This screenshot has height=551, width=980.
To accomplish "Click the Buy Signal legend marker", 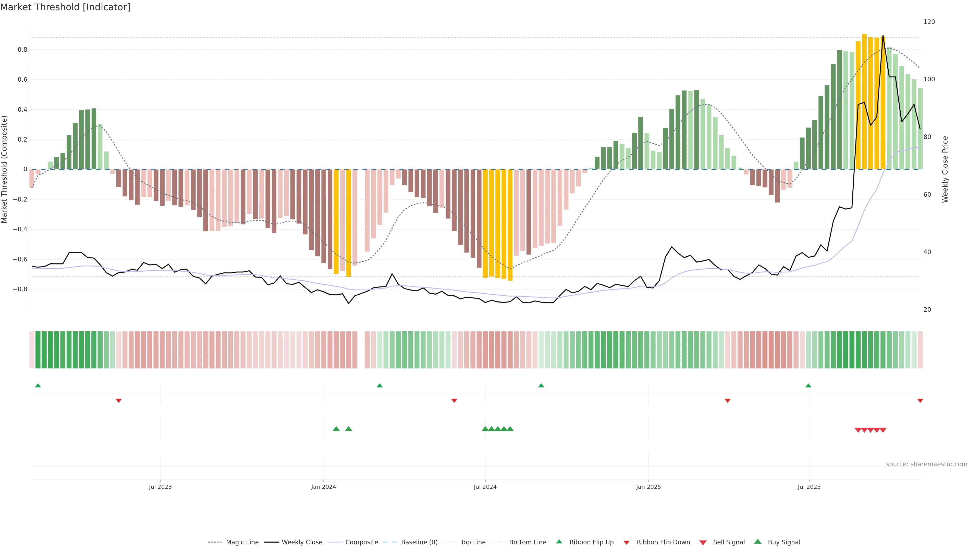I will 757,542.
